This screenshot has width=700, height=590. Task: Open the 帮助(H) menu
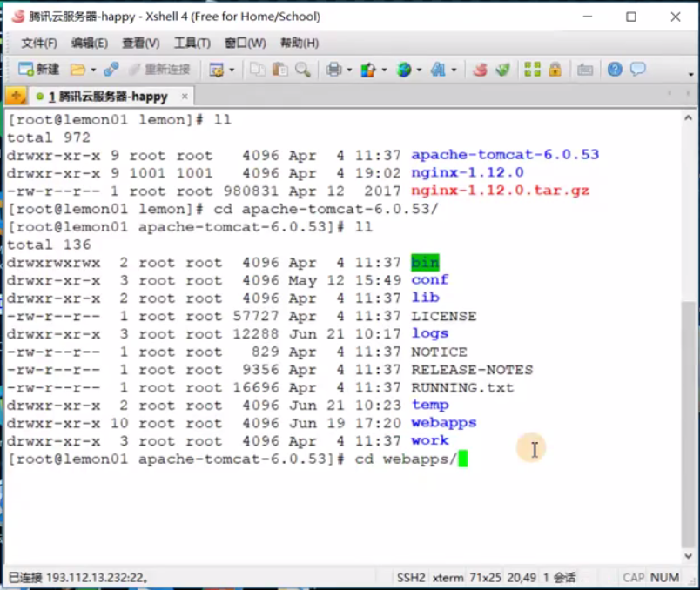(x=300, y=44)
